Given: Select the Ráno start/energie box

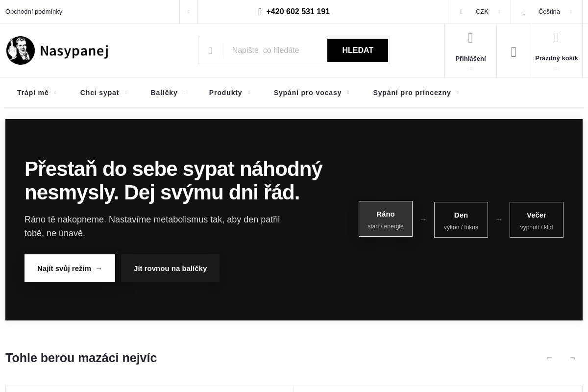Looking at the screenshot, I should (x=386, y=219).
